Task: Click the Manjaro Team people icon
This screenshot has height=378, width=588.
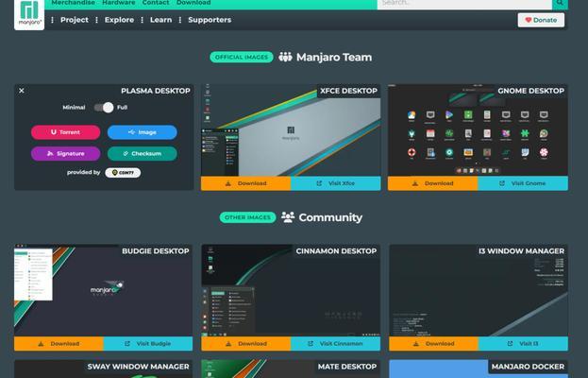Action: pos(285,57)
